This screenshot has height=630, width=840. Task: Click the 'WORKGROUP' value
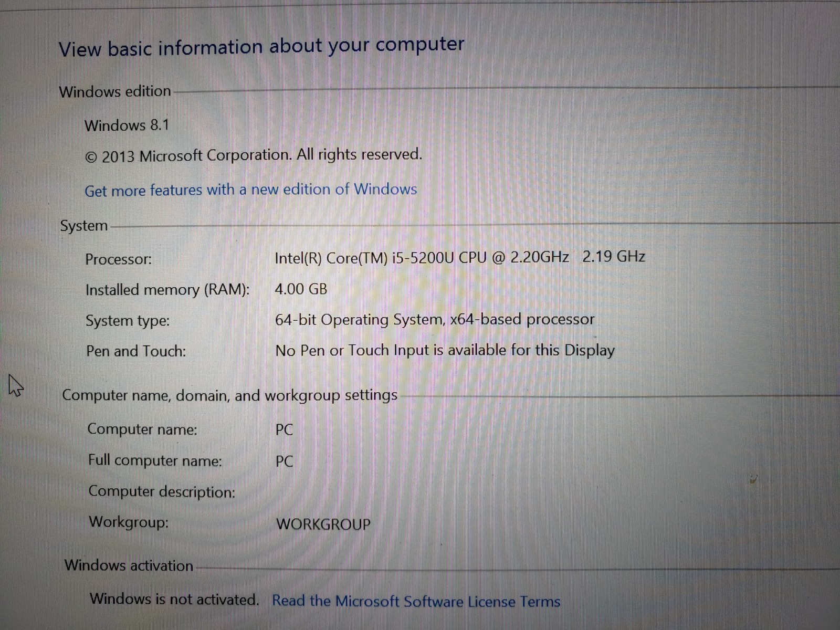point(323,524)
